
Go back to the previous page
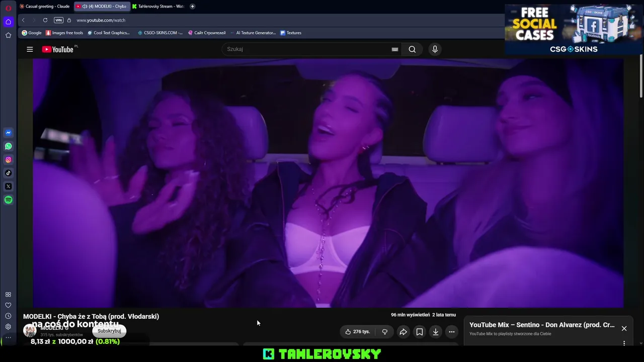23,20
